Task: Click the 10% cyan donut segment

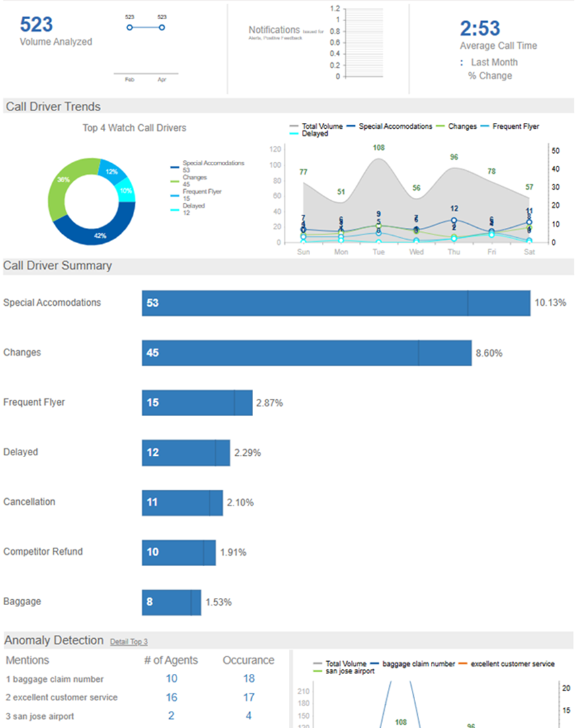Action: [x=125, y=190]
